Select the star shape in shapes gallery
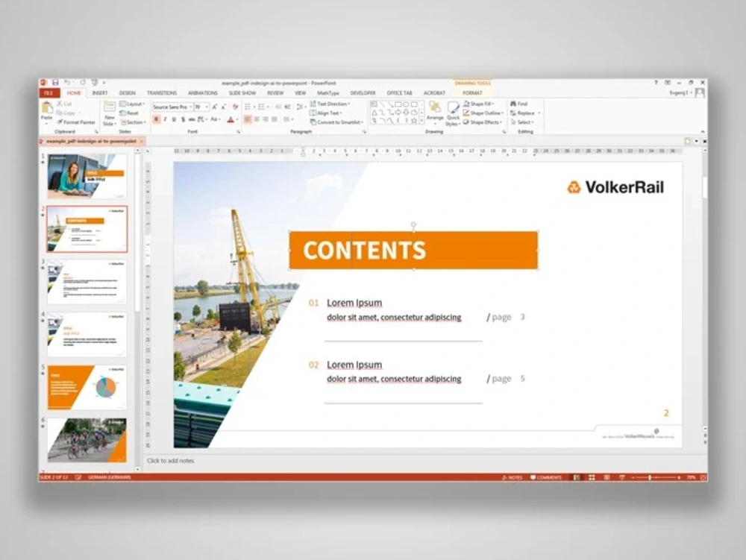The width and height of the screenshot is (746, 560). coord(414,121)
